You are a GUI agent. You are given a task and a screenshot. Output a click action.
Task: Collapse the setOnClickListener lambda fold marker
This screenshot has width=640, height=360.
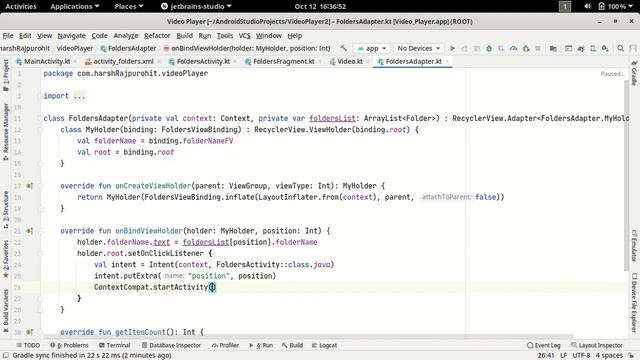point(40,253)
